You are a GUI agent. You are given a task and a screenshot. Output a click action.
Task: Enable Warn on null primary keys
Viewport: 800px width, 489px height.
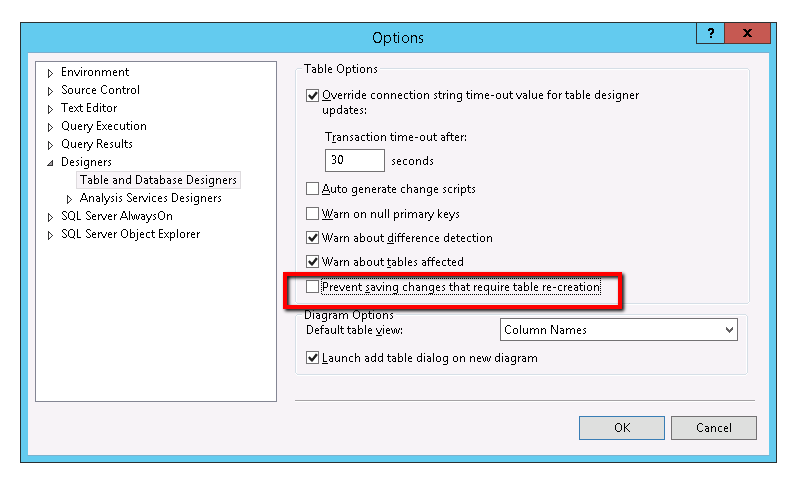click(x=313, y=214)
